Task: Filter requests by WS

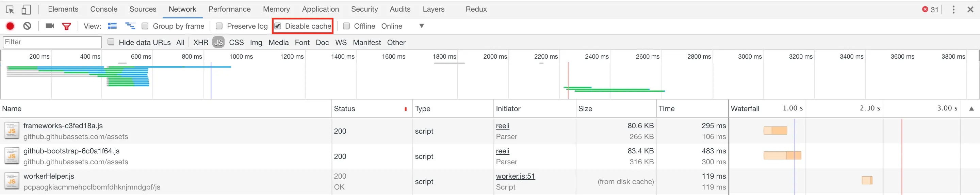Action: (341, 42)
